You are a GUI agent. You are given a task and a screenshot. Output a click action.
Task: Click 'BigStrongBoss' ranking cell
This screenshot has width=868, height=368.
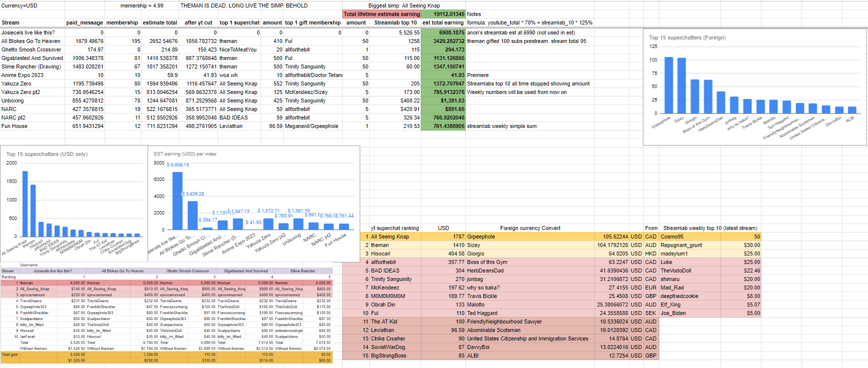point(389,355)
